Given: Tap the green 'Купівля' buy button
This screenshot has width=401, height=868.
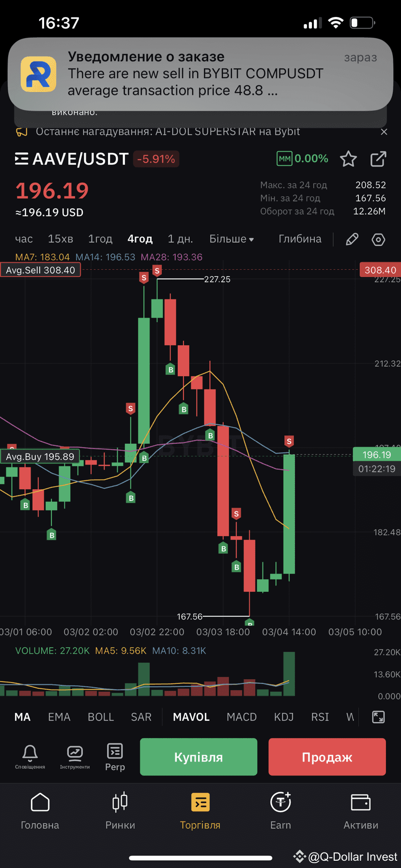Looking at the screenshot, I should [199, 757].
